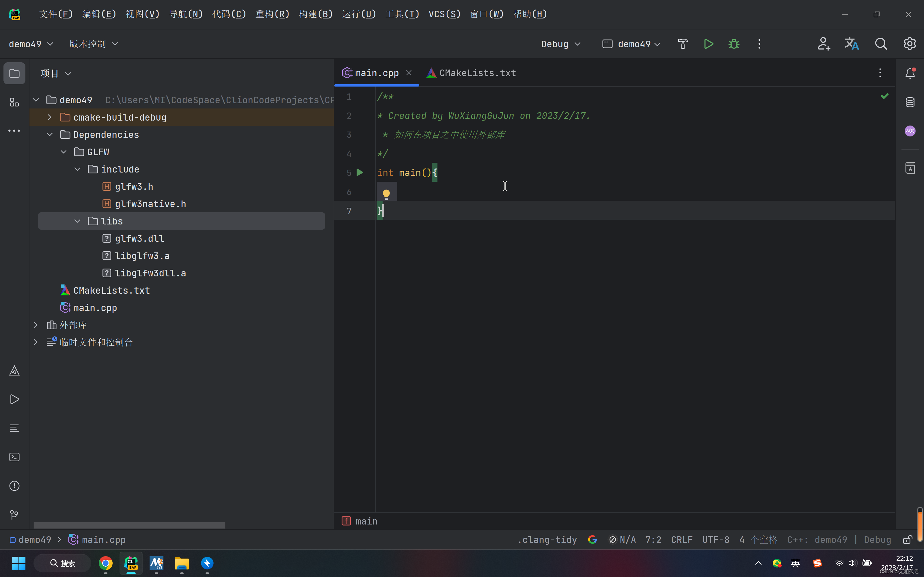The width and height of the screenshot is (924, 577).
Task: Switch to the CMakeLists.txt tab
Action: tap(477, 72)
